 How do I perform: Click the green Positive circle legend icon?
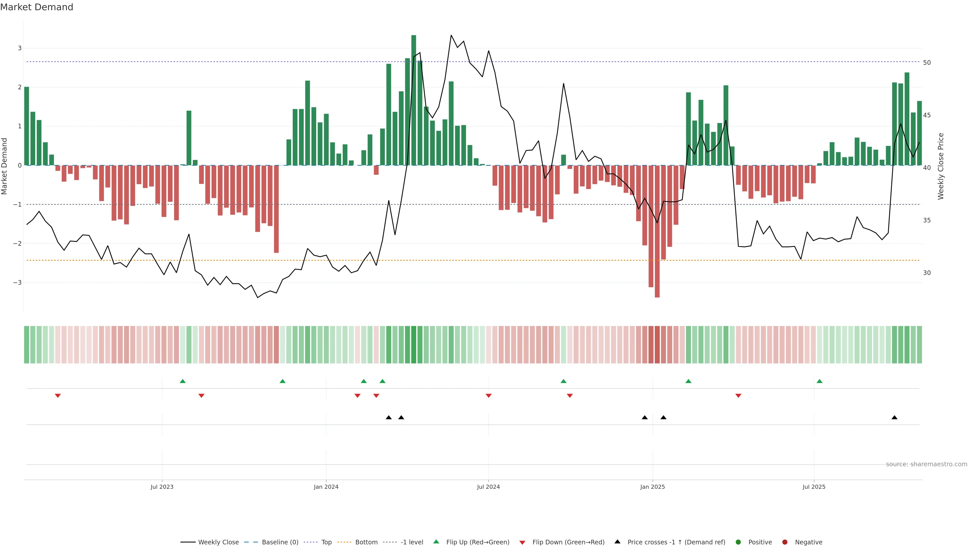pyautogui.click(x=738, y=542)
